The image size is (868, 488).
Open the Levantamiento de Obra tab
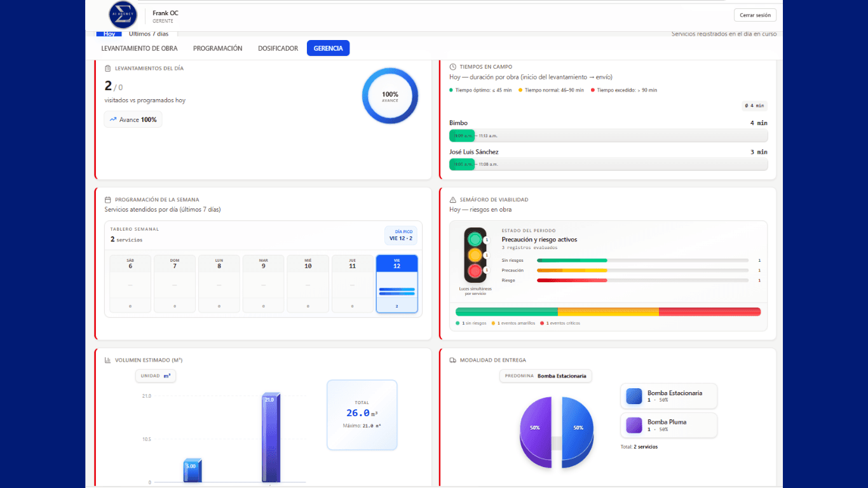139,48
